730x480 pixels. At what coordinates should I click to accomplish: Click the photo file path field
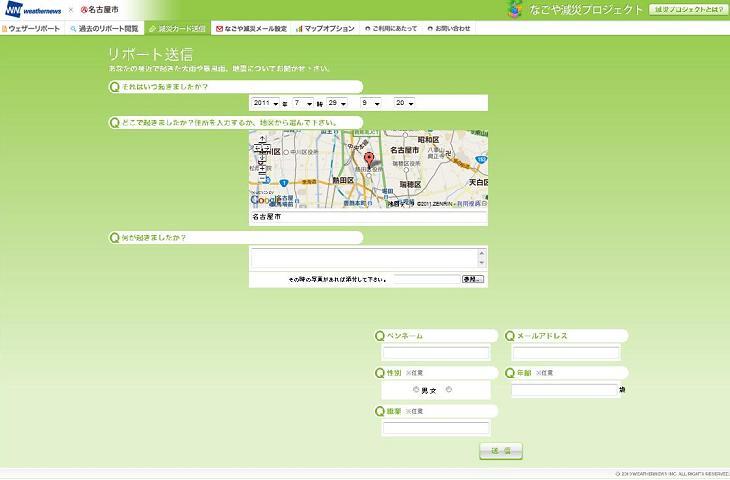pyautogui.click(x=427, y=279)
